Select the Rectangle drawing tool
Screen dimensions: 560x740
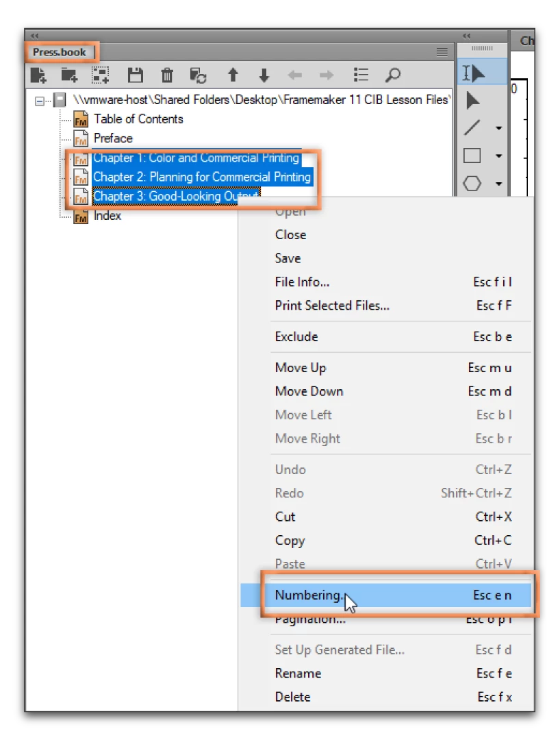[472, 156]
